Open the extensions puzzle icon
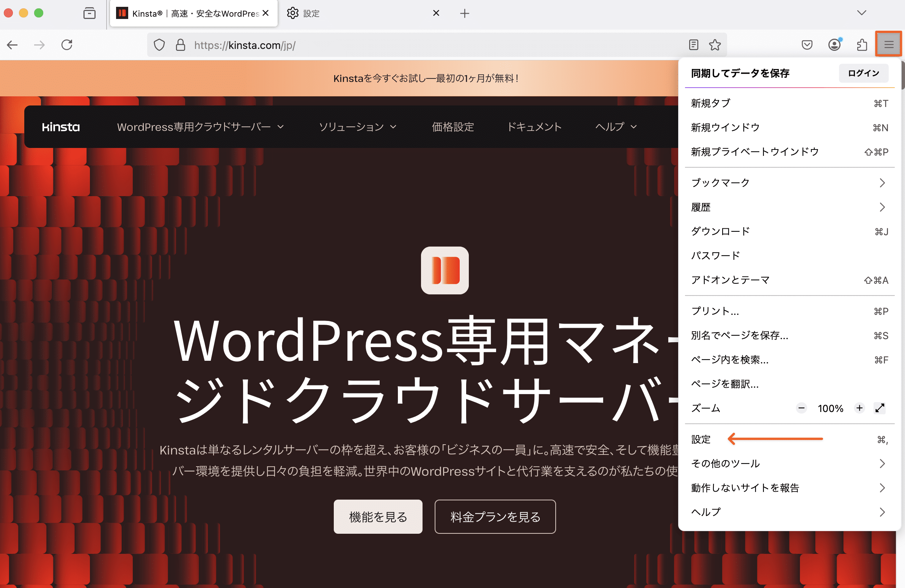 862,45
